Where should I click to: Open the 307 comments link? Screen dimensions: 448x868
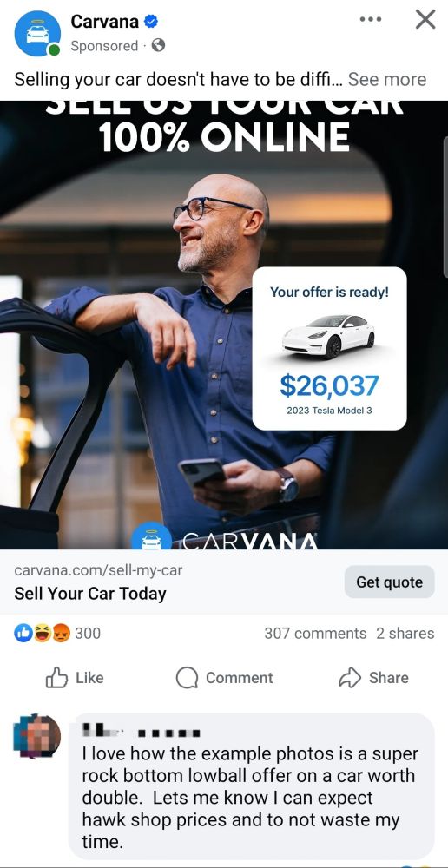click(x=315, y=634)
